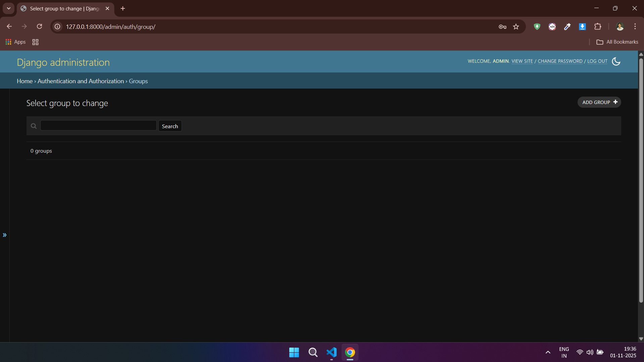Open the Extensions puzzle menu
Image resolution: width=644 pixels, height=362 pixels.
tap(598, 27)
